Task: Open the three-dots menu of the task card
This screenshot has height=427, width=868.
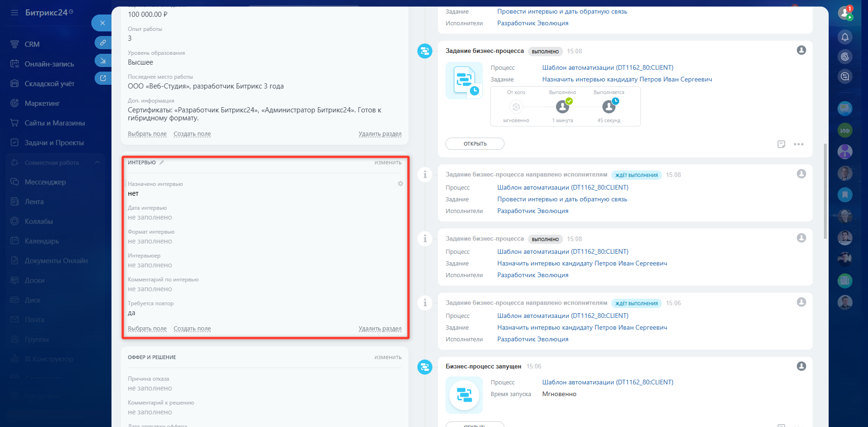Action: point(799,144)
